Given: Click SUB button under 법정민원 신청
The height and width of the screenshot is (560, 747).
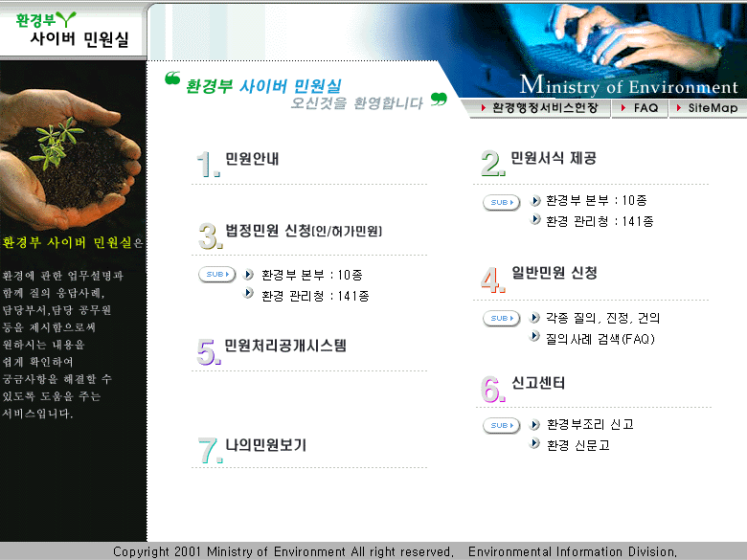Looking at the screenshot, I should [216, 275].
